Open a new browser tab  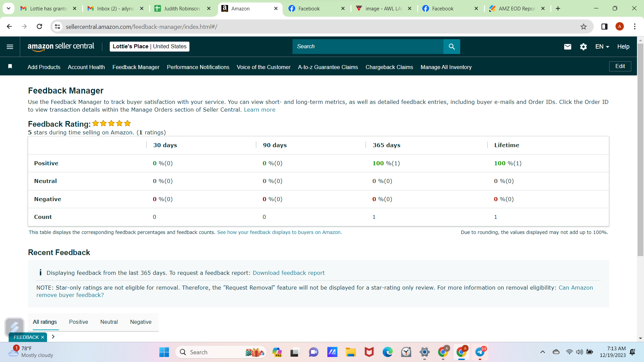tap(558, 8)
